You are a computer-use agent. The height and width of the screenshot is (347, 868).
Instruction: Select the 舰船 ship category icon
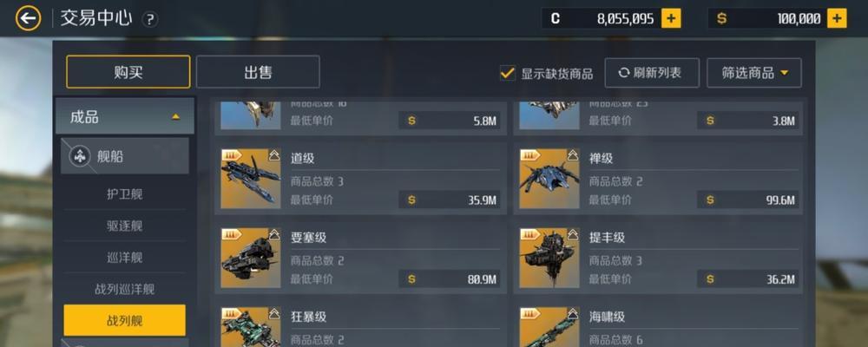point(80,157)
